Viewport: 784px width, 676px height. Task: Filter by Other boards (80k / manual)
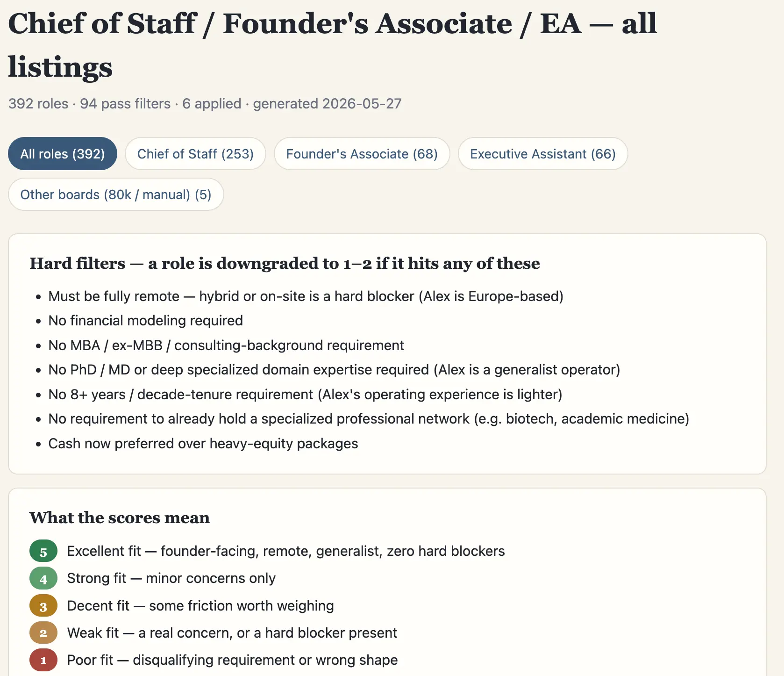point(116,194)
